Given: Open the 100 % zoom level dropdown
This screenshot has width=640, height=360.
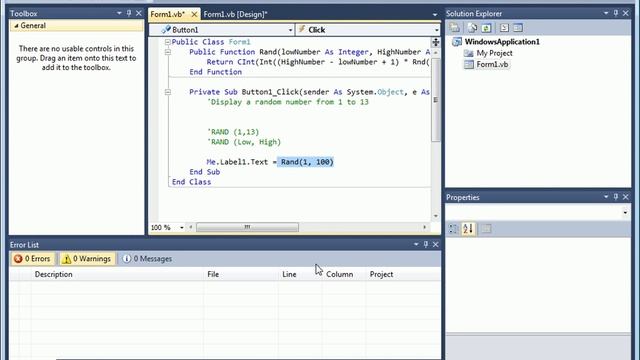Looking at the screenshot, I should click(182, 227).
